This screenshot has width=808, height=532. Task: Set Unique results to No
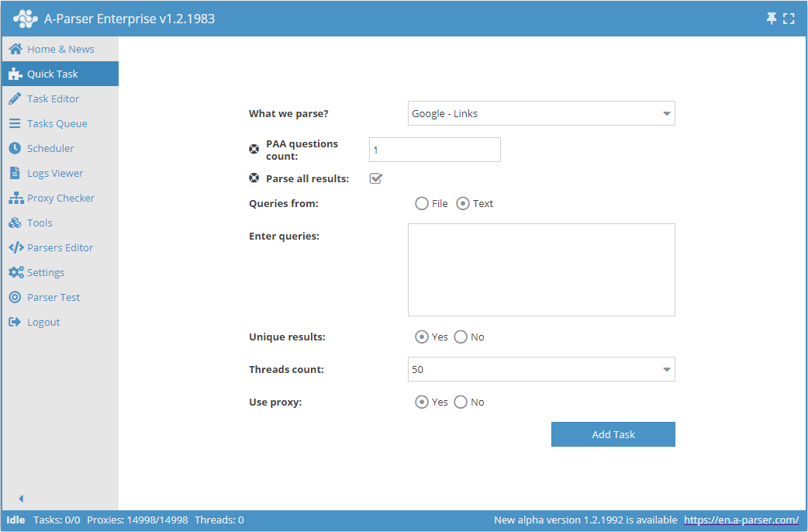pos(461,337)
